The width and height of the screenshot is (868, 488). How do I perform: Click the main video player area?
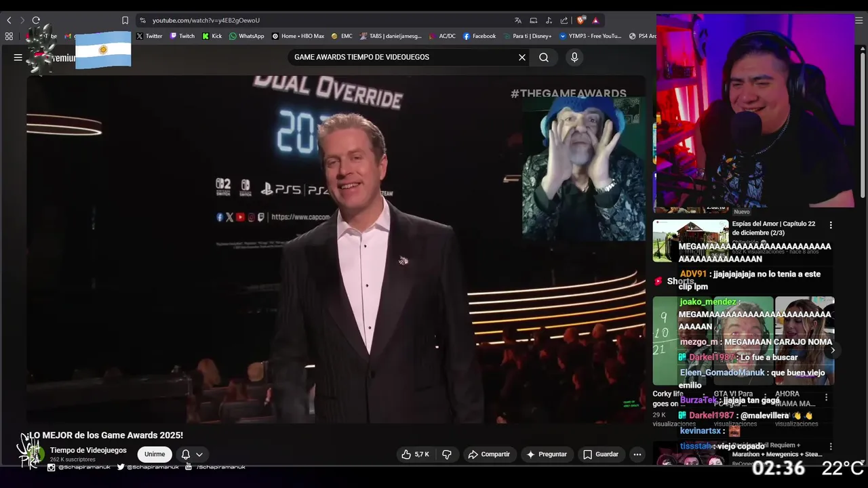[x=336, y=249]
